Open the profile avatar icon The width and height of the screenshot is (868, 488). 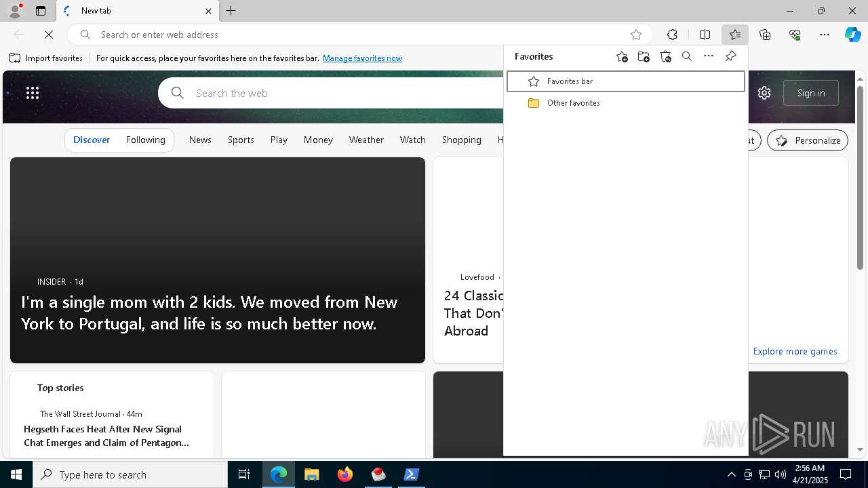pos(14,11)
